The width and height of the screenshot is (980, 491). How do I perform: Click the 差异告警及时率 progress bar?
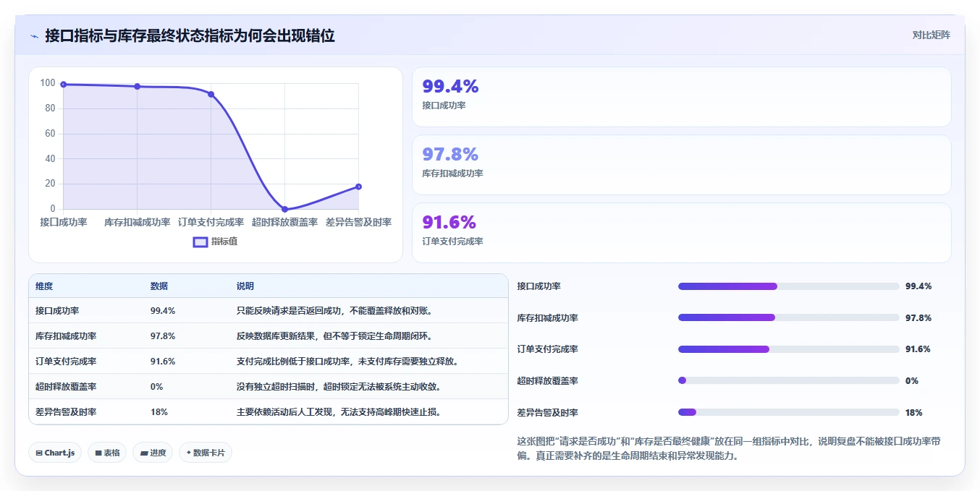pyautogui.click(x=789, y=412)
